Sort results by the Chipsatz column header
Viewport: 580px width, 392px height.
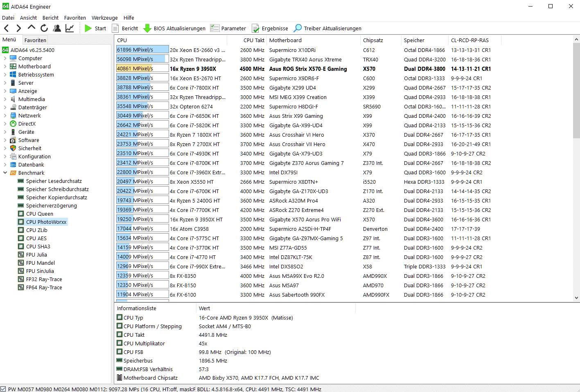[x=381, y=40]
